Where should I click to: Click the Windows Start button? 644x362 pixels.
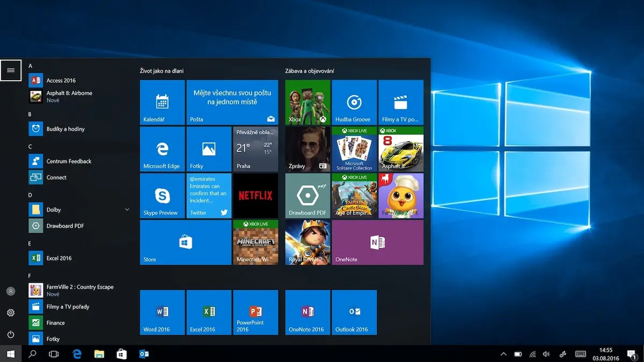coord(11,354)
